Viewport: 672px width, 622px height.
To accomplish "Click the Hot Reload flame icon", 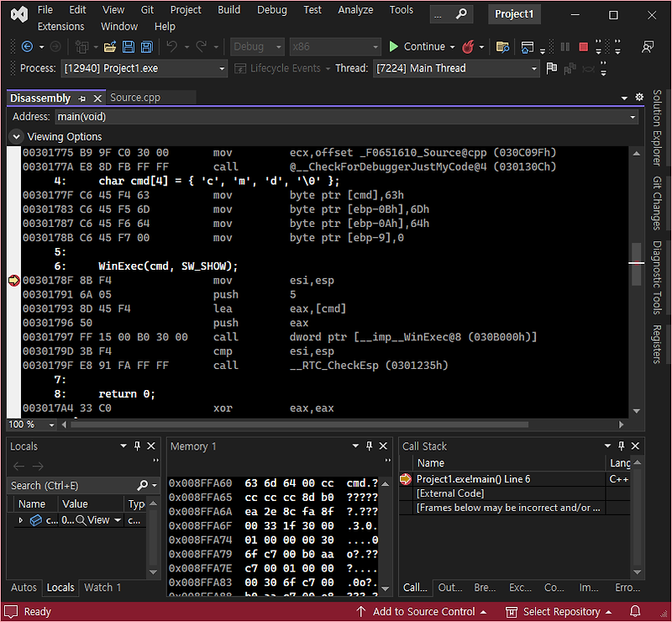I will (468, 47).
